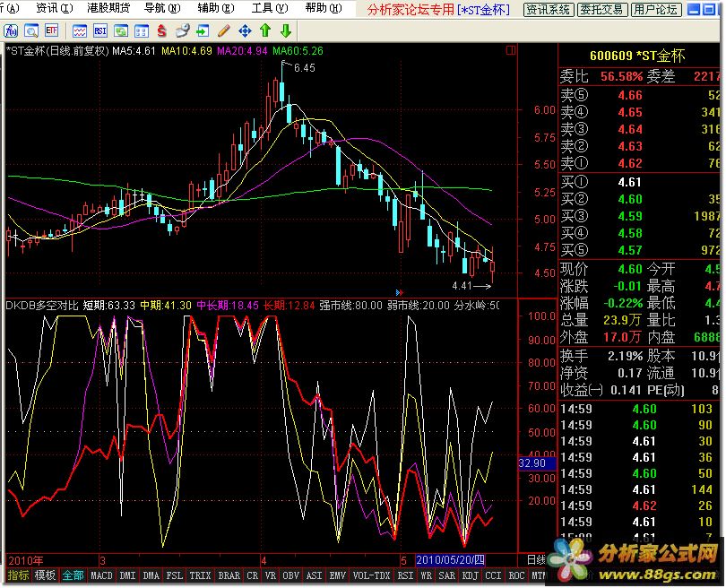726x588 pixels.
Task: Switch indicator to ROC
Action: tap(516, 575)
